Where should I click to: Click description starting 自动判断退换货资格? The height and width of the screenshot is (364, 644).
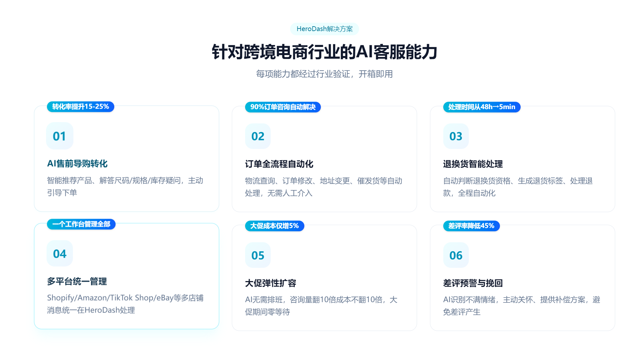pyautogui.click(x=518, y=187)
